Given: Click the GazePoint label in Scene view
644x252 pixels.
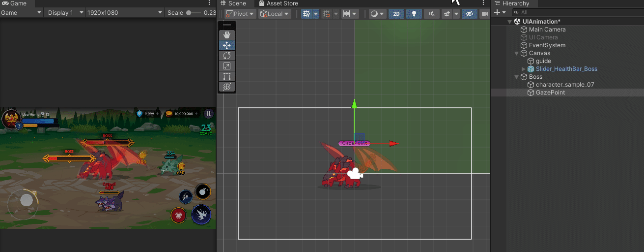Looking at the screenshot, I should click(x=354, y=143).
